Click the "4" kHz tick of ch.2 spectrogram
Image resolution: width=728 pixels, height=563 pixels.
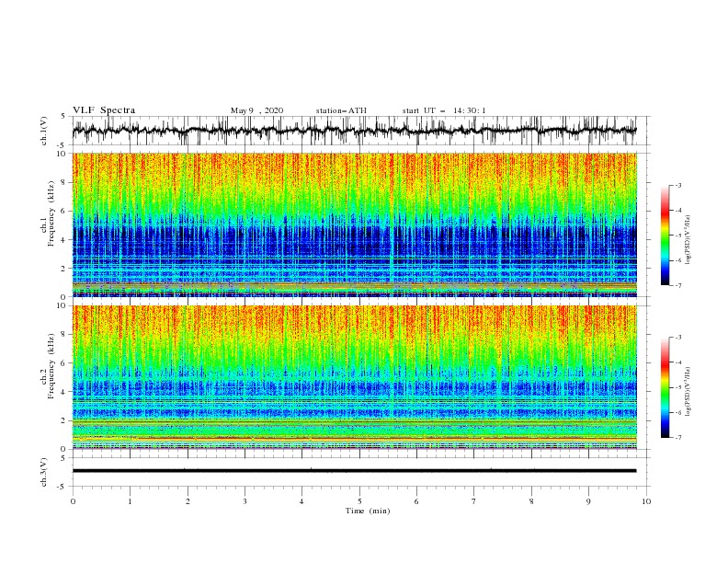pyautogui.click(x=63, y=392)
